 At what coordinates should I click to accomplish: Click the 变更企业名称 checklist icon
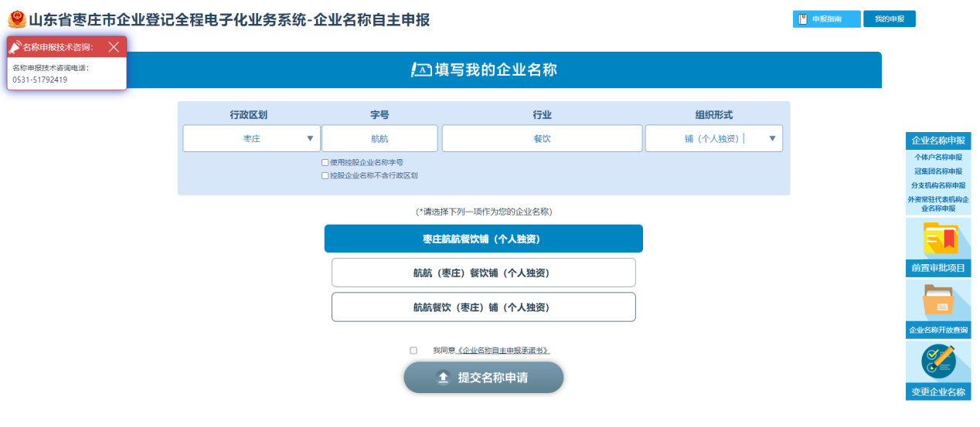938,361
